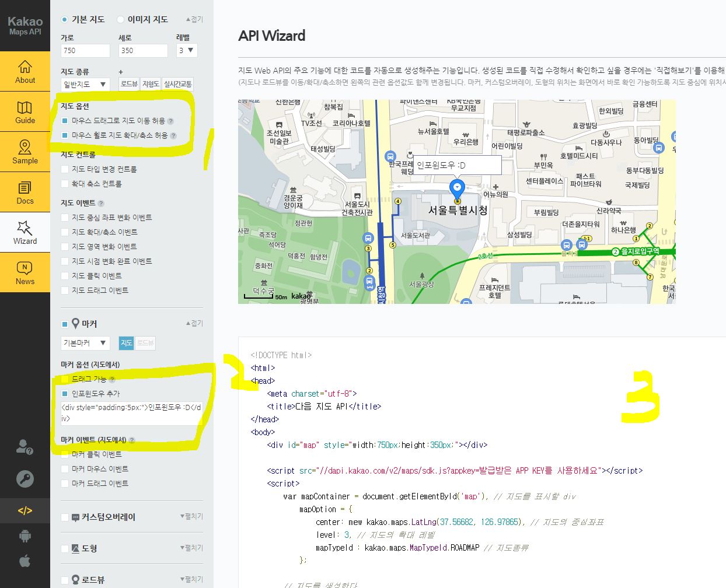The image size is (726, 588).
Task: Enable 확대 축소 컨트롤 checkbox
Action: 65,184
